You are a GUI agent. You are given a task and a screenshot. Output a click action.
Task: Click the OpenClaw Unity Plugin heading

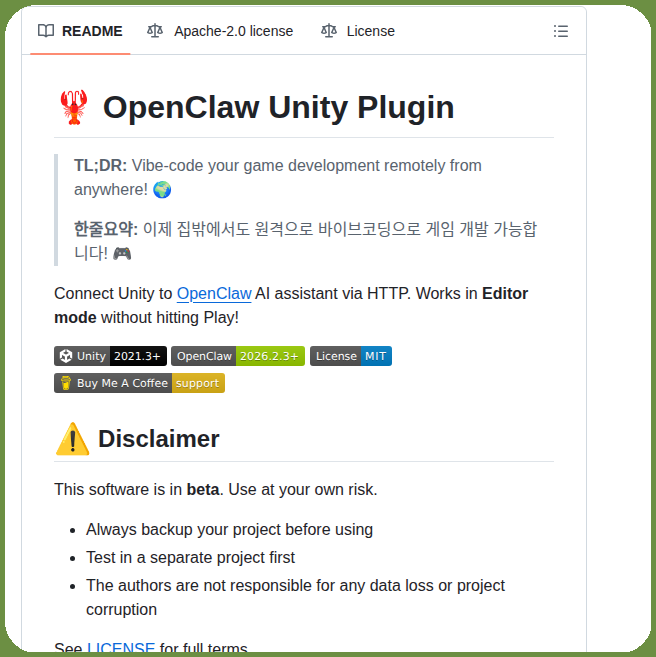(x=279, y=107)
